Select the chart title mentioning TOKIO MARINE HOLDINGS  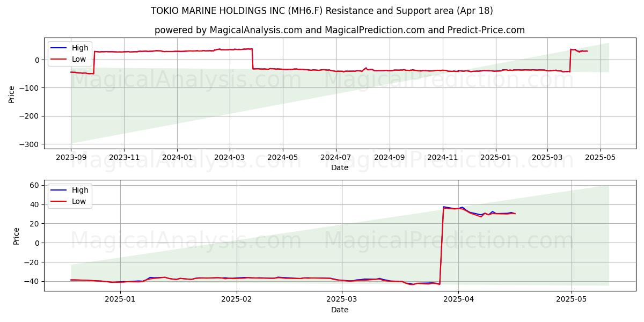(322, 11)
